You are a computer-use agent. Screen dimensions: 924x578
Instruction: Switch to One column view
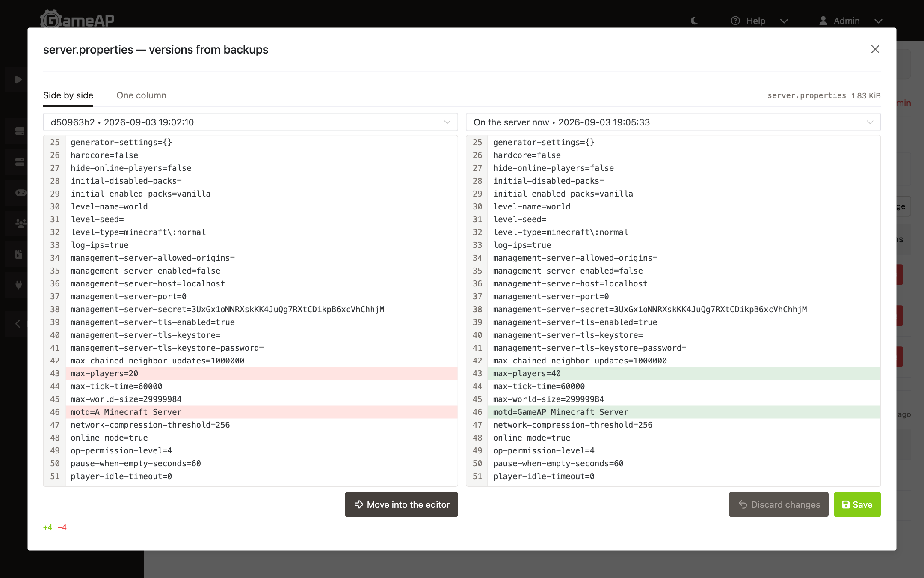pyautogui.click(x=141, y=95)
